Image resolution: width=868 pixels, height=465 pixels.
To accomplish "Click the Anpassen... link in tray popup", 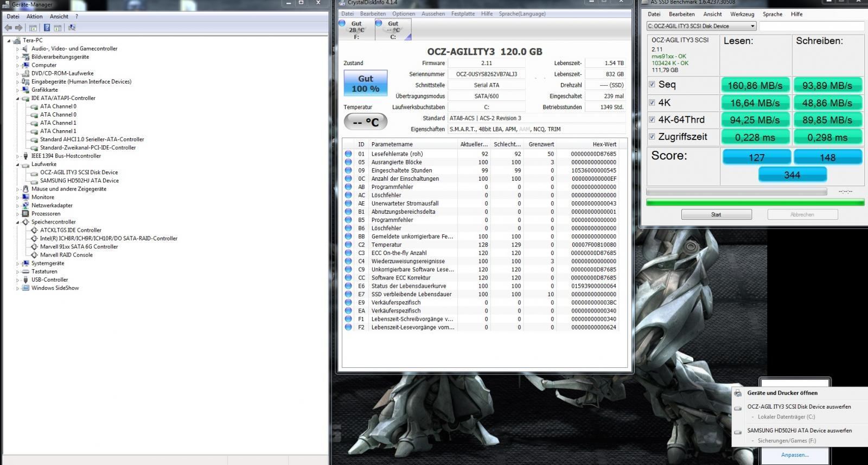I will [x=795, y=455].
